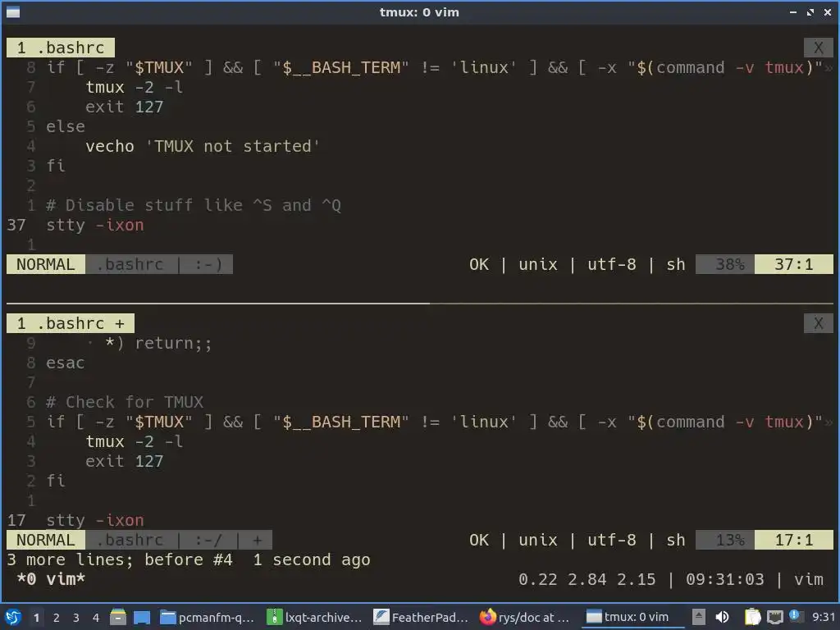Click 'exit 127' in the lower pane
Viewport: 840px width, 630px height.
tap(125, 461)
